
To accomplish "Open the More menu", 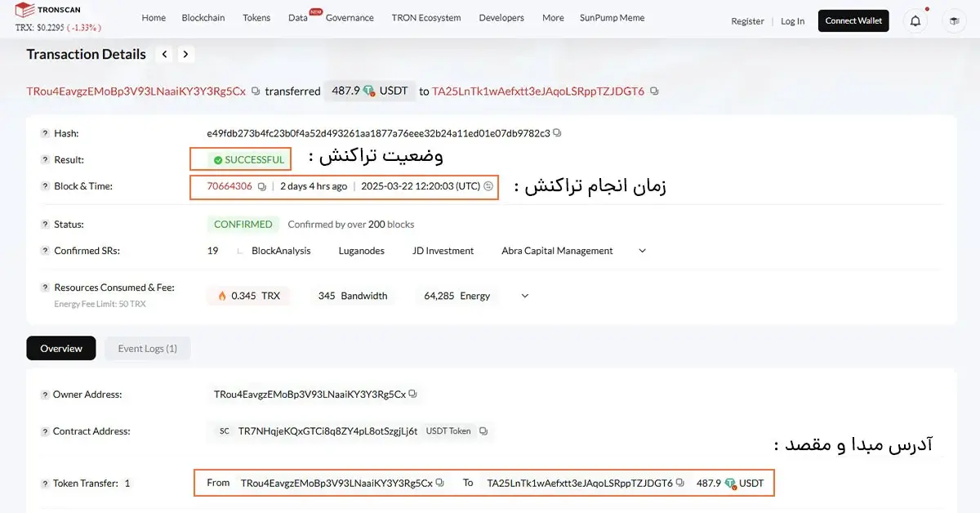I will coord(553,18).
